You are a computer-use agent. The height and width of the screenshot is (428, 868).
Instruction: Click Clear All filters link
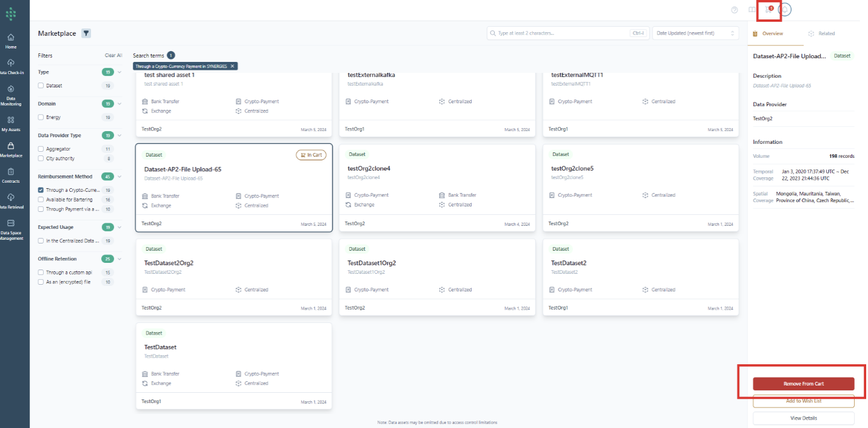coord(114,55)
